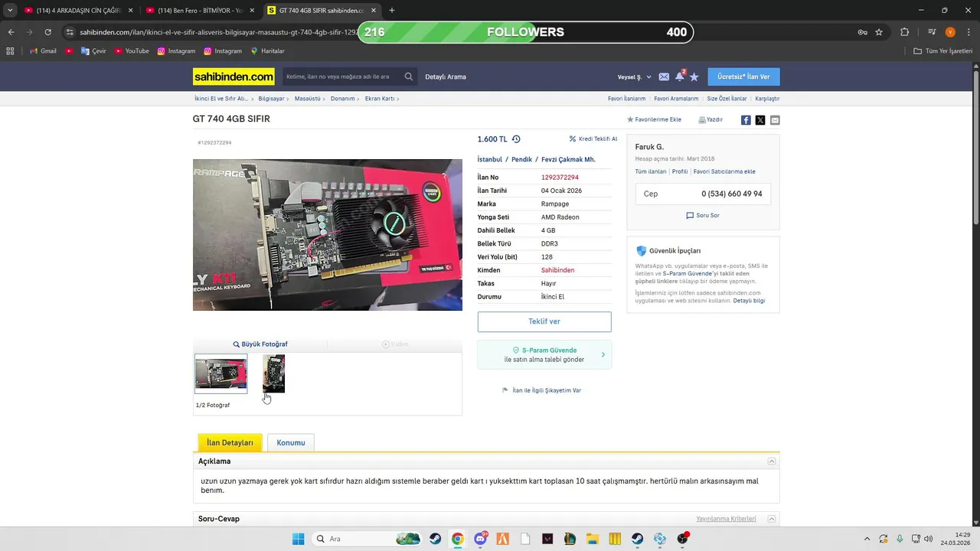Screen dimensions: 980x551
Task: Focus the site search input field
Action: (342, 77)
